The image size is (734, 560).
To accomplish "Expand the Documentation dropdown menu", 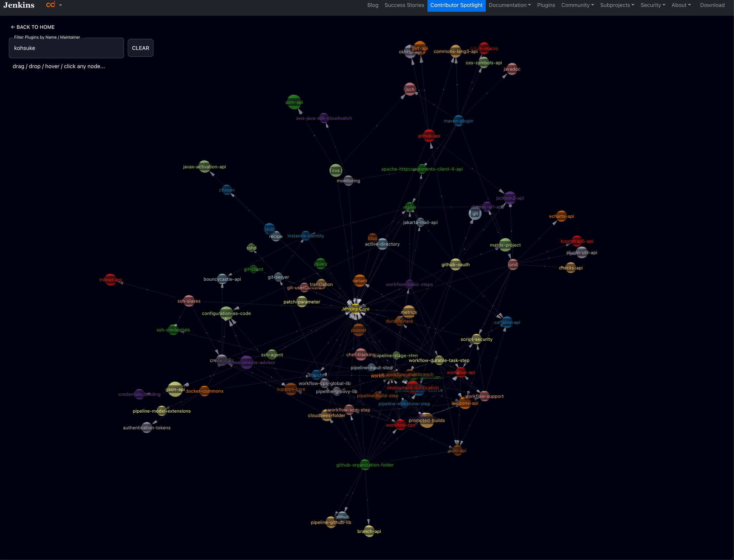I will pos(510,5).
